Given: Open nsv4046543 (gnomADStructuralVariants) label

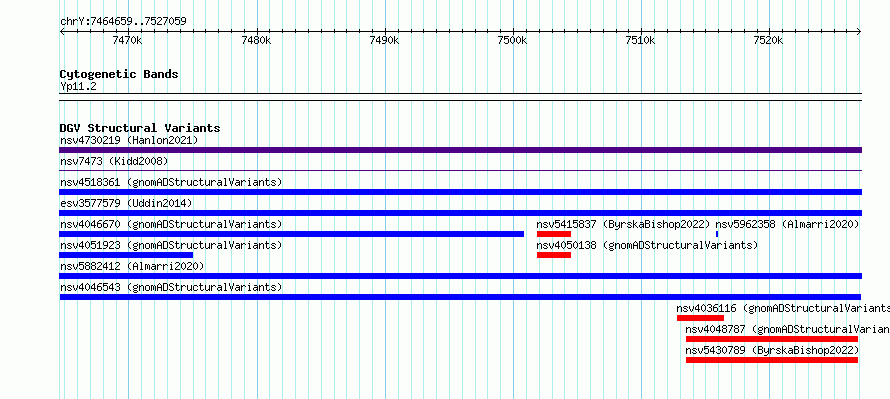Looking at the screenshot, I should (171, 287).
